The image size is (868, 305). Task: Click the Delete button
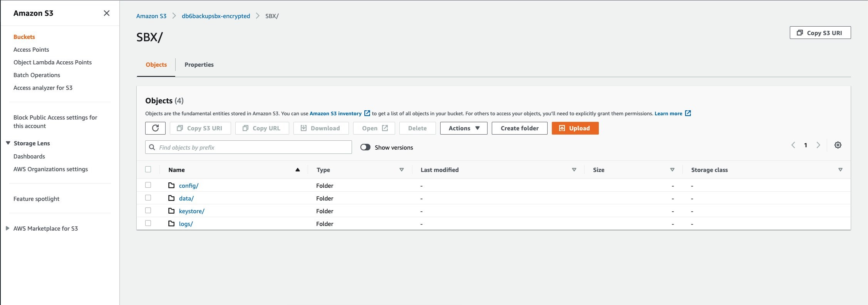tap(417, 128)
